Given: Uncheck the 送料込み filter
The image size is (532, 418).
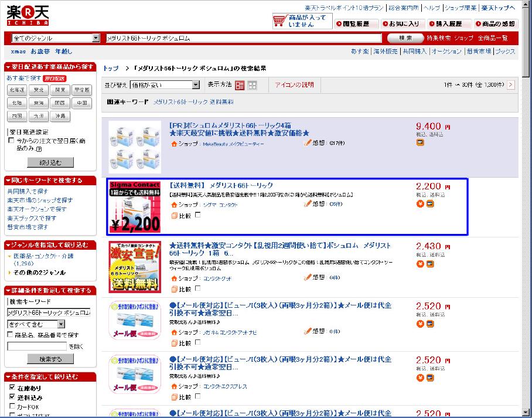Looking at the screenshot, I should pos(12,396).
